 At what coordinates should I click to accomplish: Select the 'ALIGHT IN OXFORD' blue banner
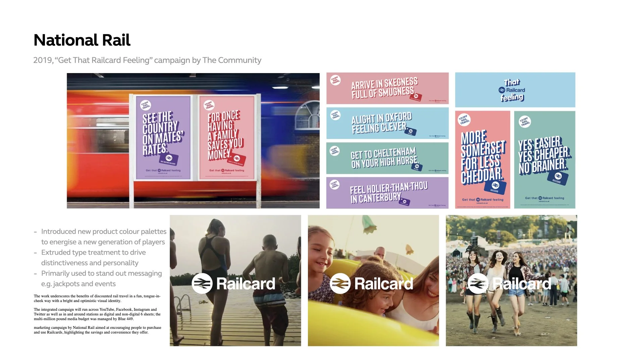tap(387, 123)
